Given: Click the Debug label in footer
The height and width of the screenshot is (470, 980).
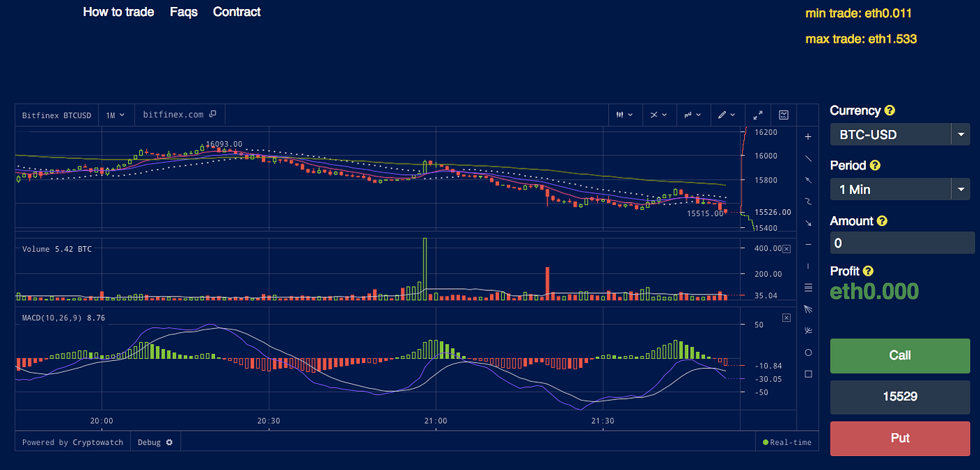Looking at the screenshot, I should coord(149,443).
